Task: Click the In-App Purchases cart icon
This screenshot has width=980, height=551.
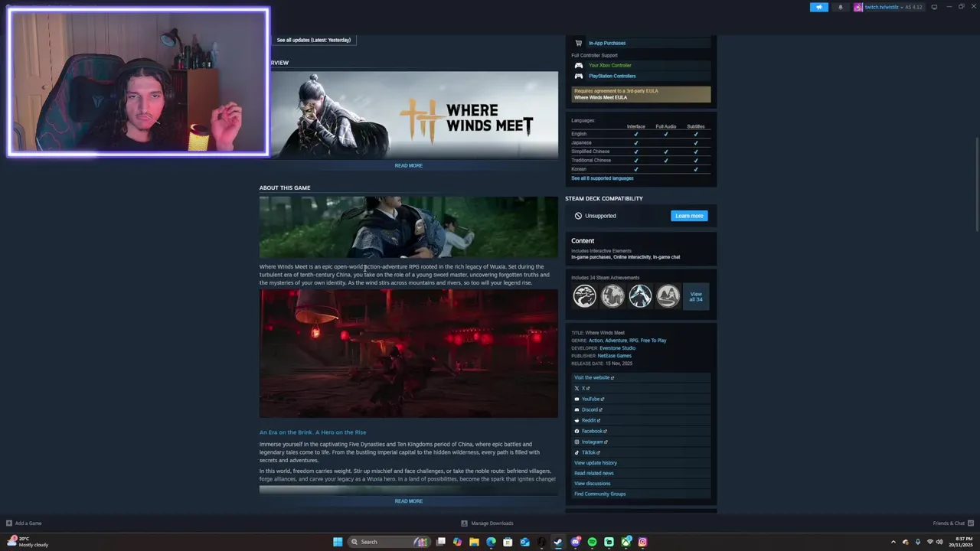Action: tap(578, 43)
